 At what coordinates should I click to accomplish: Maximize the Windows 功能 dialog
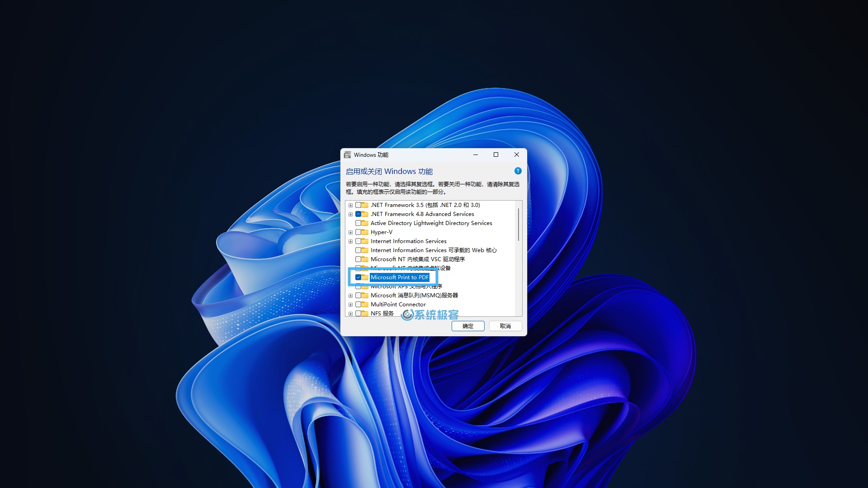click(496, 155)
